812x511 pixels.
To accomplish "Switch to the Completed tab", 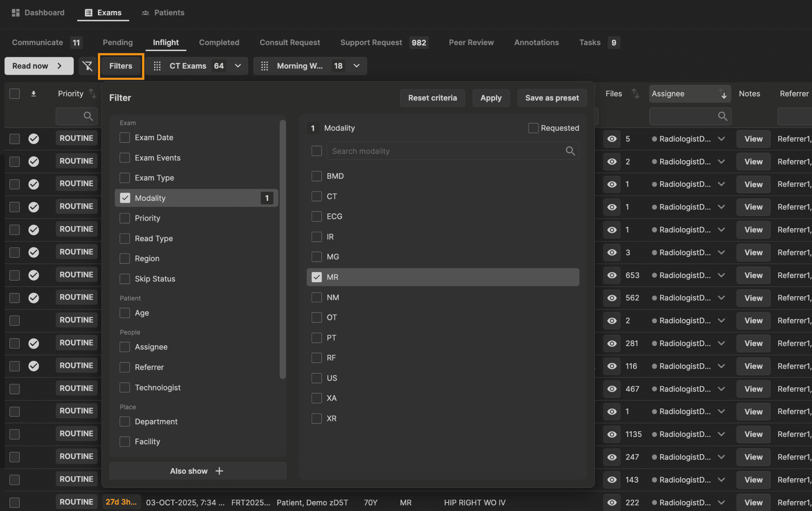I will 219,43.
